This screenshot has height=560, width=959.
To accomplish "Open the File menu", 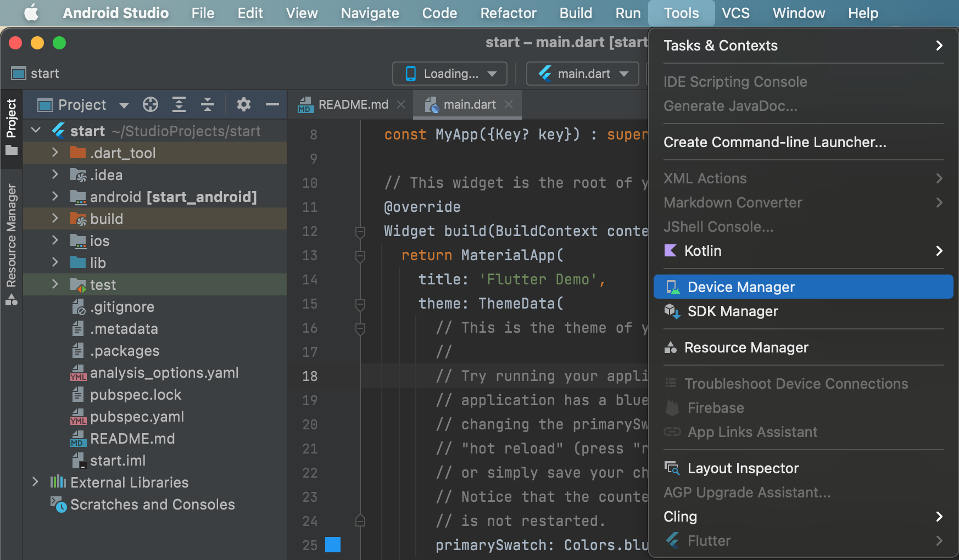I will pos(203,13).
